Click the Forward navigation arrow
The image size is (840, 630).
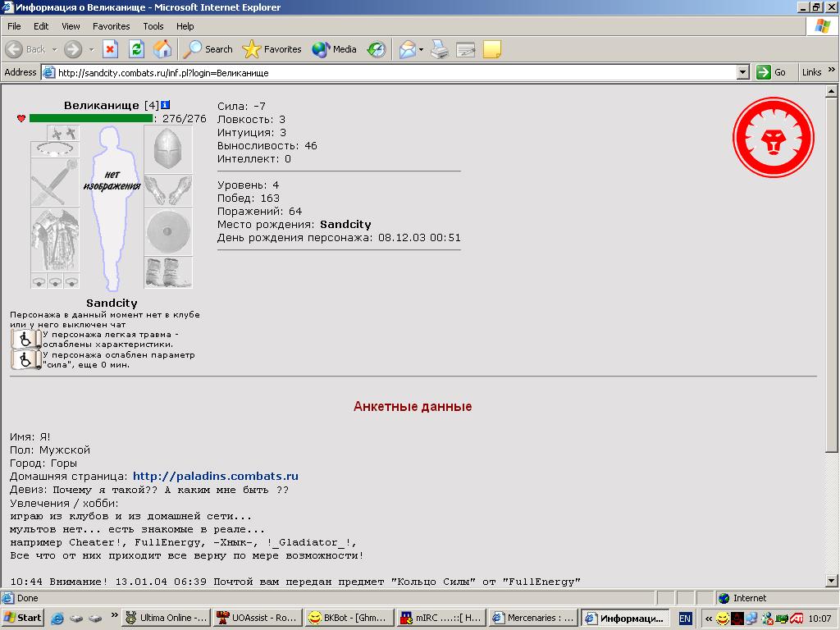(x=73, y=49)
